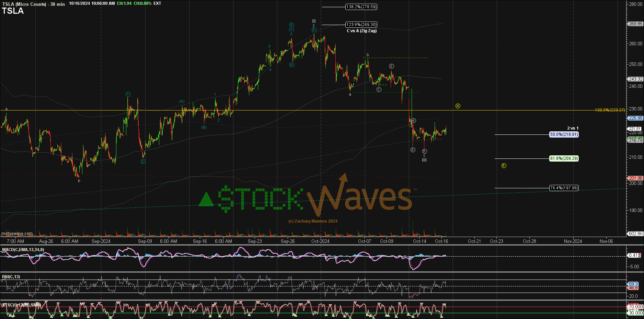Click the RSI(C,13) indicator title
The image size is (644, 319).
tap(11, 277)
